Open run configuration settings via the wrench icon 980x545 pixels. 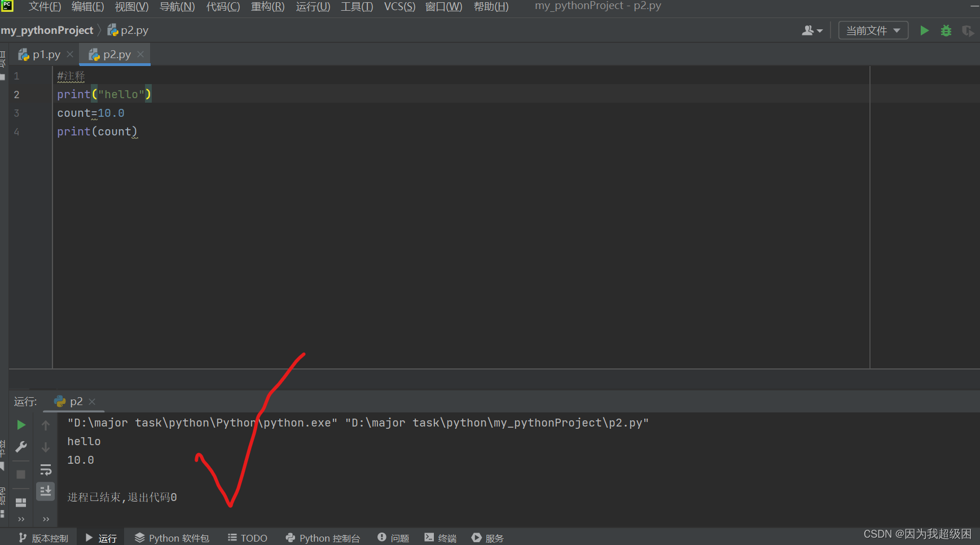tap(21, 447)
